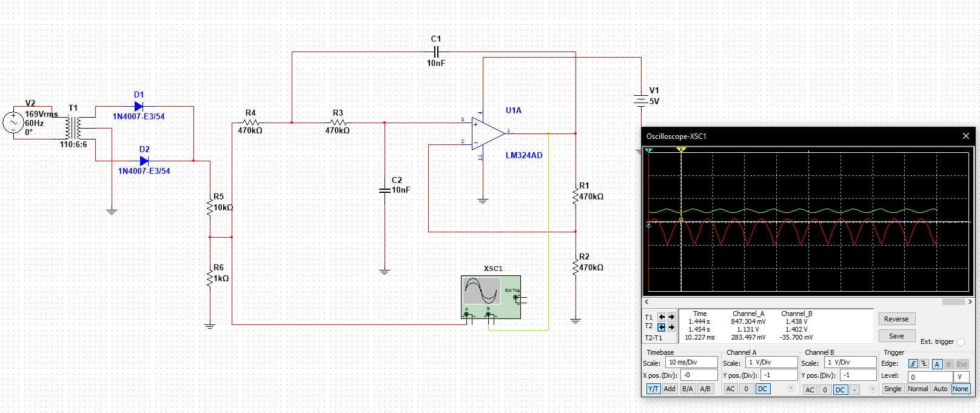Set Channel B coupling to 0

(x=825, y=390)
